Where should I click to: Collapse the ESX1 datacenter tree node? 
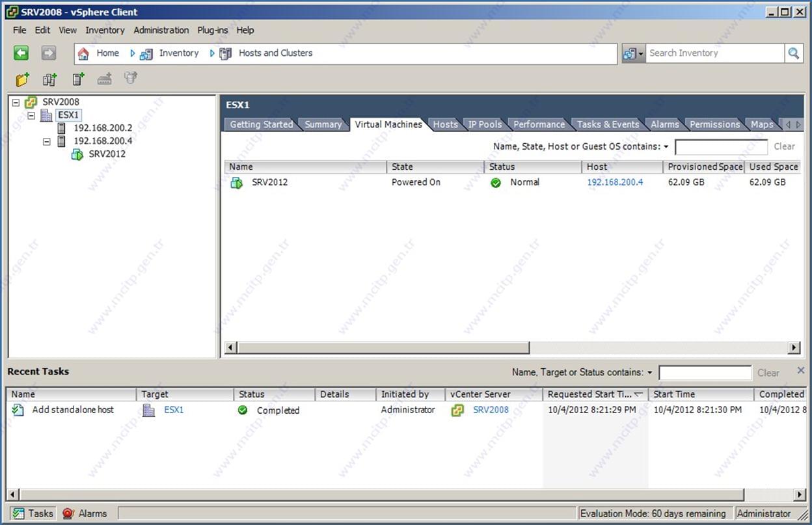coord(31,116)
